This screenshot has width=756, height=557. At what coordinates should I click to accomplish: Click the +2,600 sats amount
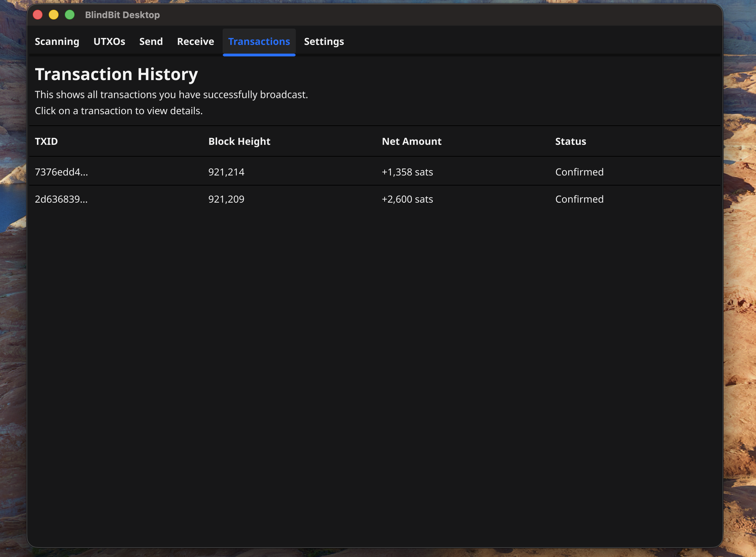[x=407, y=199]
